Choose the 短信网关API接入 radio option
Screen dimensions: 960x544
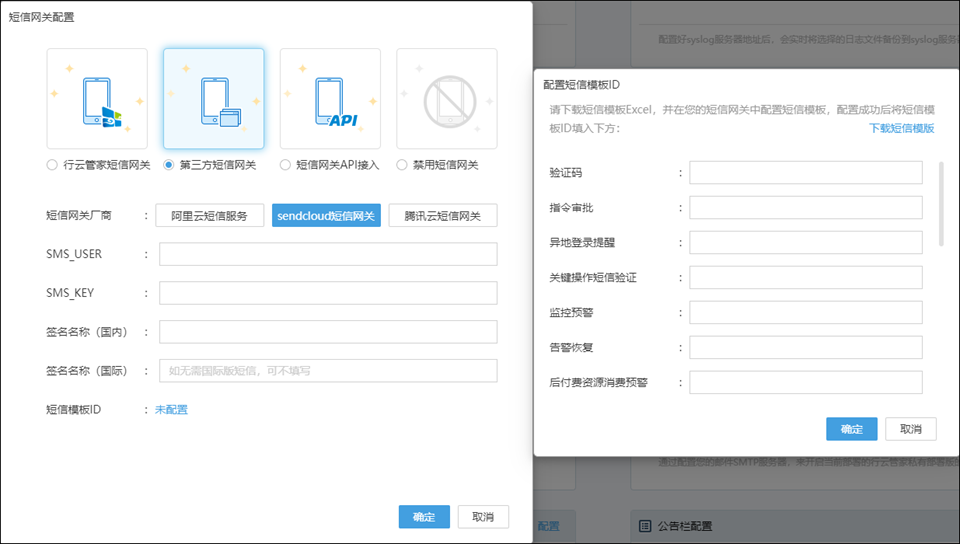[286, 165]
